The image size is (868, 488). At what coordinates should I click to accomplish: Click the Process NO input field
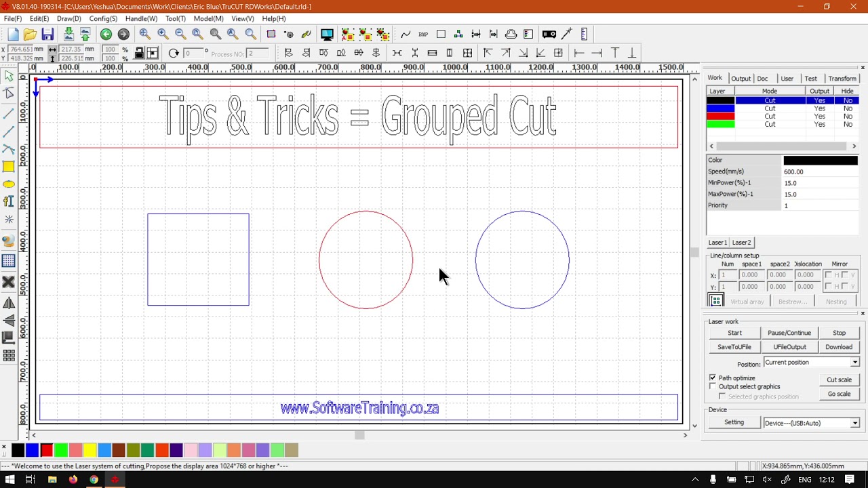[258, 54]
